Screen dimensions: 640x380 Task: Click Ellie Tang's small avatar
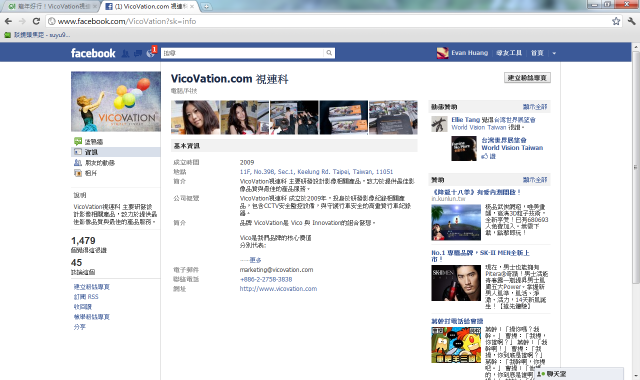439,124
